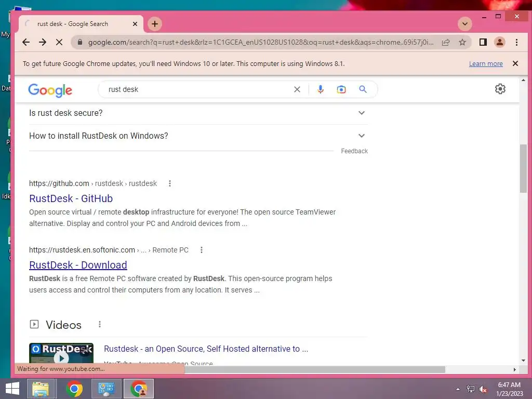The width and height of the screenshot is (532, 399).
Task: Open the Control Panel taskbar icon
Action: [x=106, y=389]
